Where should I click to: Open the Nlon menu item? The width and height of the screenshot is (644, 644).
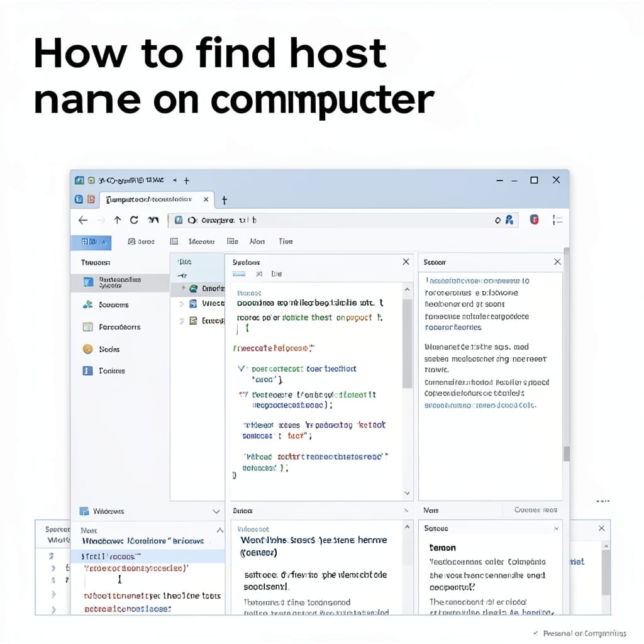click(257, 241)
